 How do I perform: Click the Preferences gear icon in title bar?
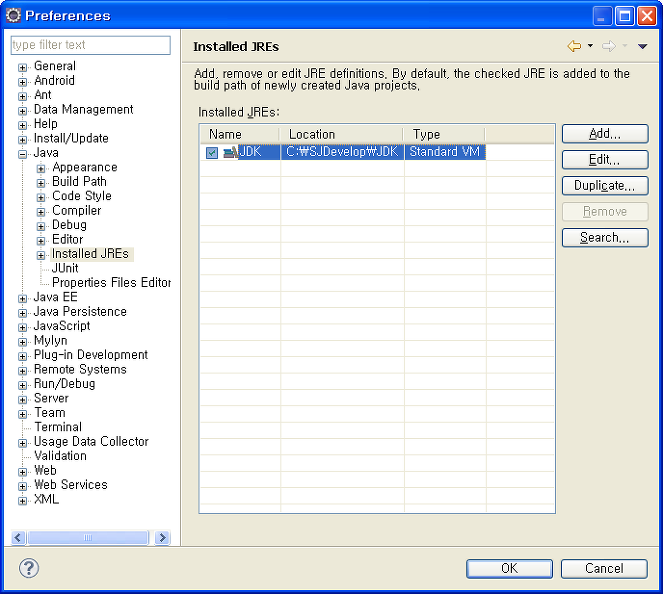pyautogui.click(x=13, y=16)
